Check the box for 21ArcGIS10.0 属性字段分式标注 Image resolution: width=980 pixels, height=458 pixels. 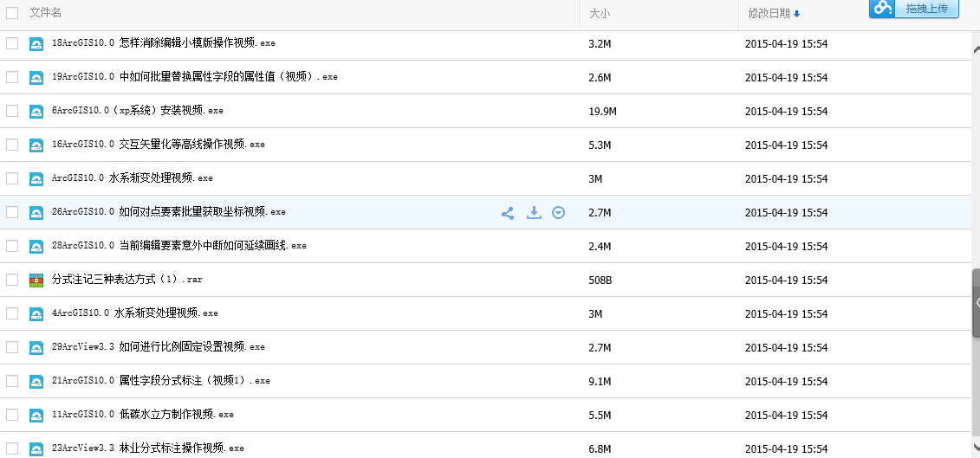pyautogui.click(x=12, y=381)
